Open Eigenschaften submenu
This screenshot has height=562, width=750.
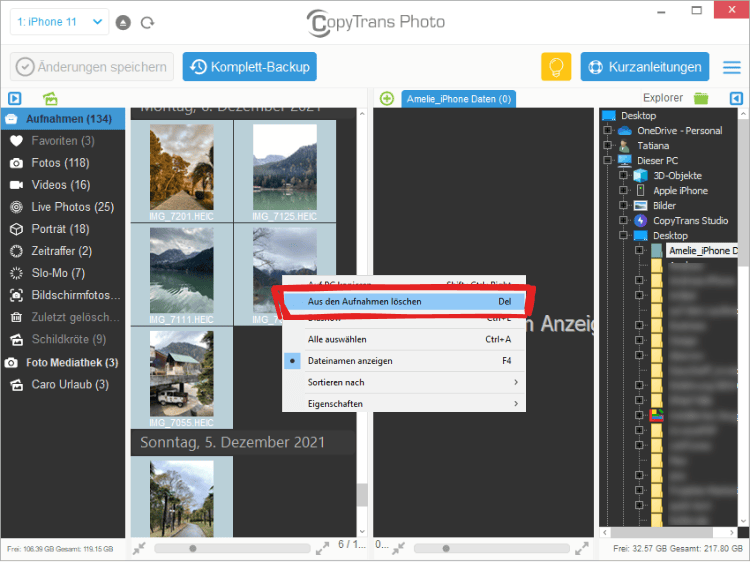click(404, 404)
